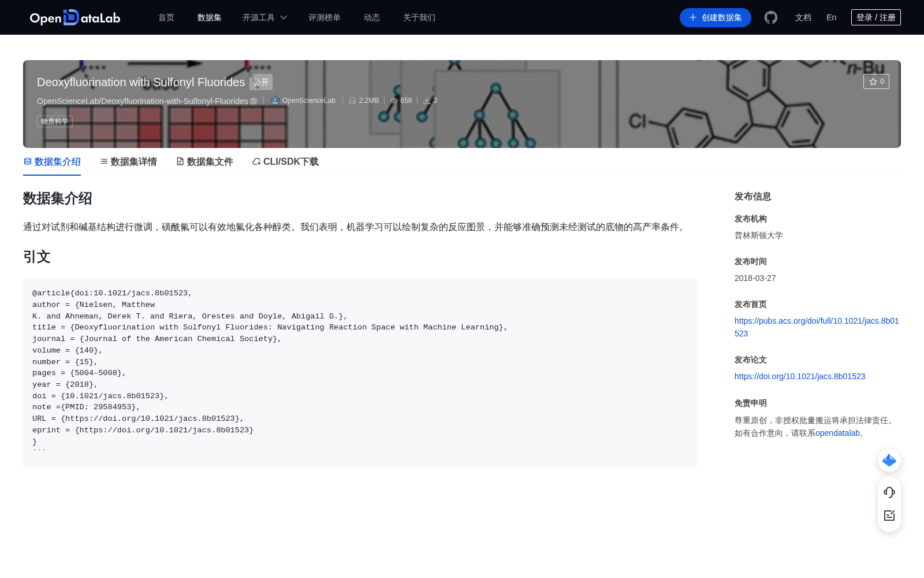
Task: Click the 发布信息 heading
Action: click(x=753, y=197)
